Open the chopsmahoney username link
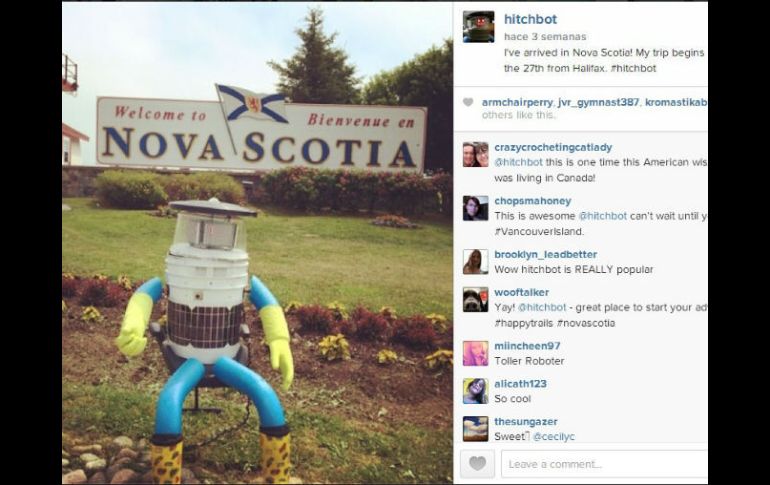This screenshot has width=770, height=485. tap(533, 201)
